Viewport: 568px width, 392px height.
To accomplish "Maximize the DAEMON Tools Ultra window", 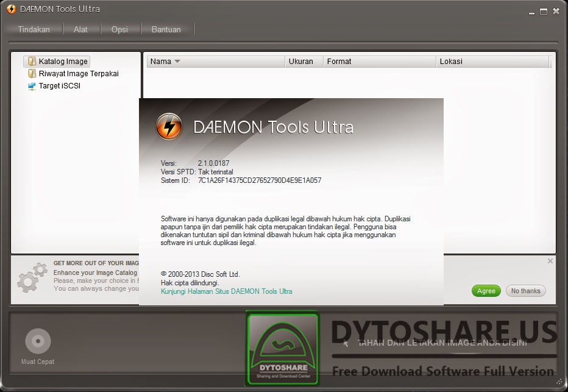I will tap(544, 12).
